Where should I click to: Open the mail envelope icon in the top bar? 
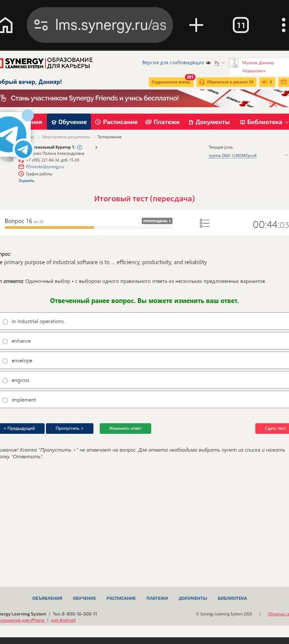284,82
